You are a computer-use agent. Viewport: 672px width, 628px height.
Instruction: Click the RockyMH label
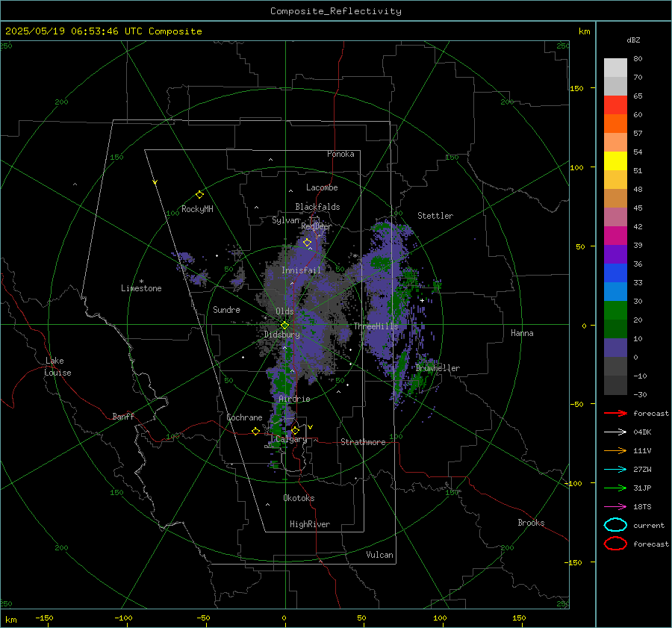[x=197, y=209]
